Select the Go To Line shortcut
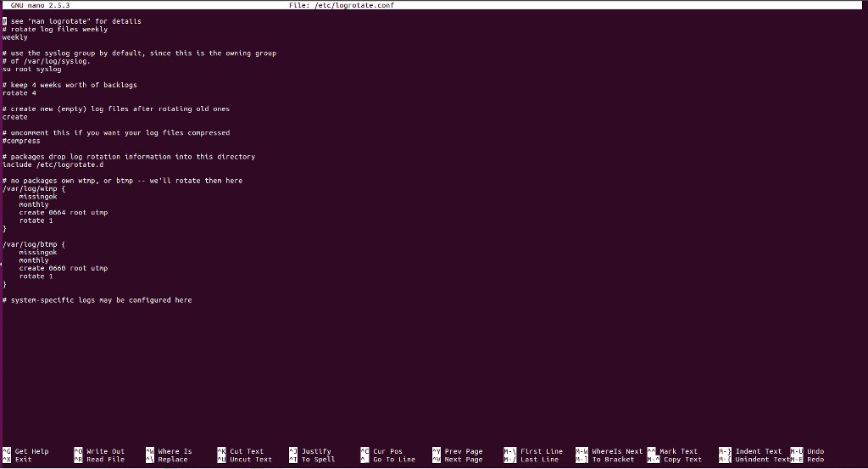The image size is (868, 469). coord(394,460)
